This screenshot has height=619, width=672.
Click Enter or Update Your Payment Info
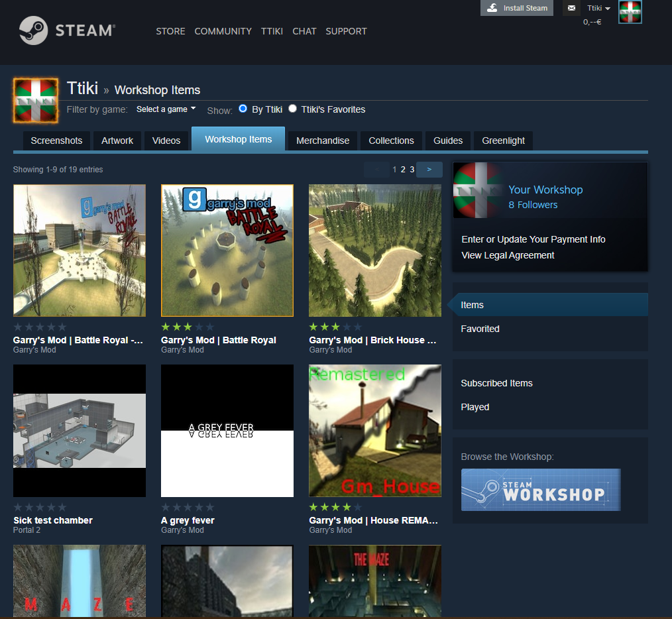533,239
